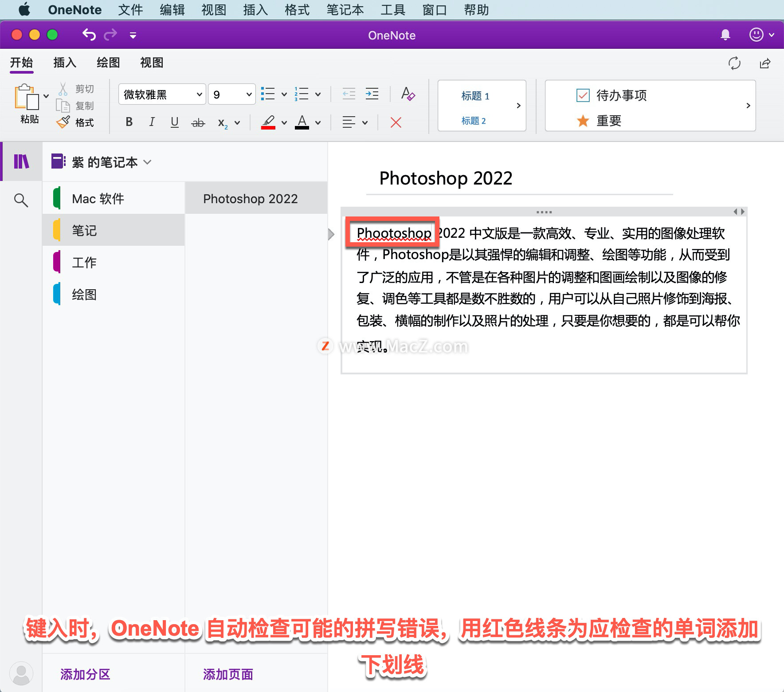Expand the styles gallery arrow
Image resolution: width=784 pixels, height=692 pixels.
518,106
